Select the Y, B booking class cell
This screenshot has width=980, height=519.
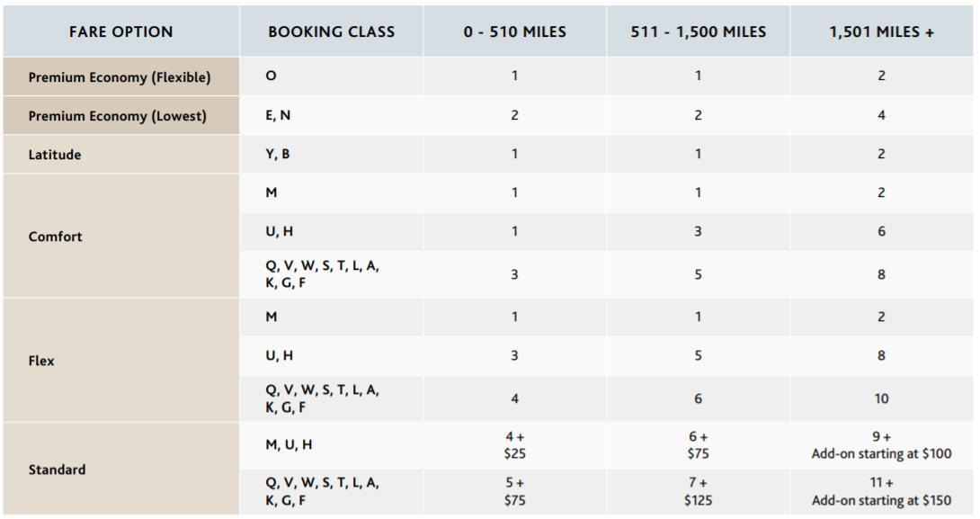pos(278,155)
